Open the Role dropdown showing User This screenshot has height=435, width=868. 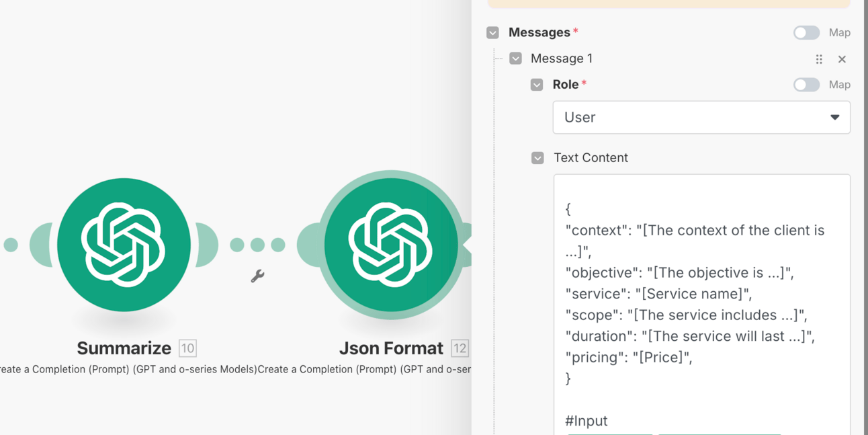[x=701, y=118]
